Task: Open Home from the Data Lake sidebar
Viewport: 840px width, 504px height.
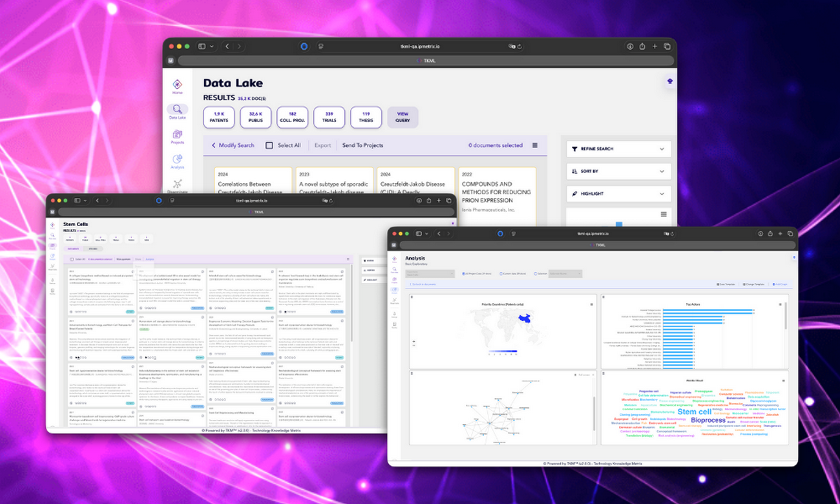Action: click(x=177, y=85)
